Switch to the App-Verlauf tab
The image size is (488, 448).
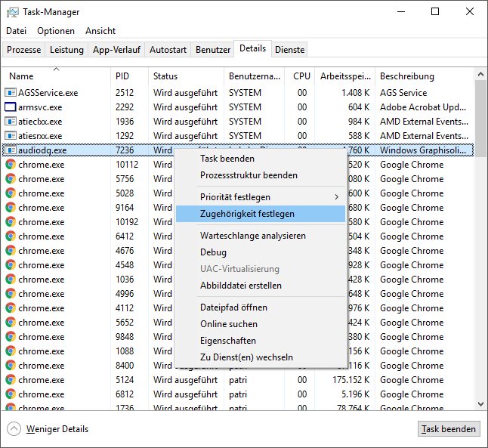[x=116, y=50]
